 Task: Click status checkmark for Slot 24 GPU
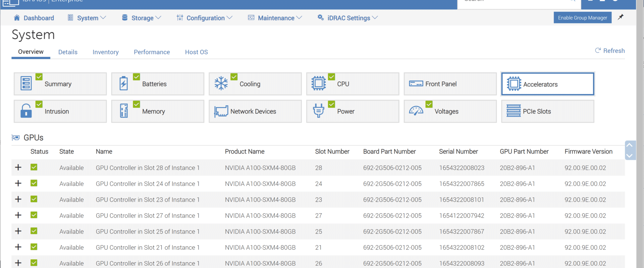34,183
